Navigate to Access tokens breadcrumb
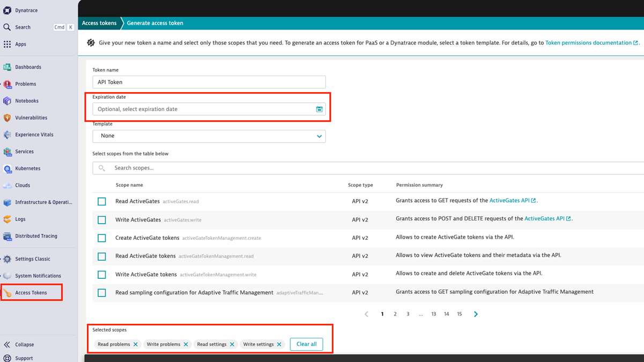The height and width of the screenshot is (362, 644). coord(99,23)
